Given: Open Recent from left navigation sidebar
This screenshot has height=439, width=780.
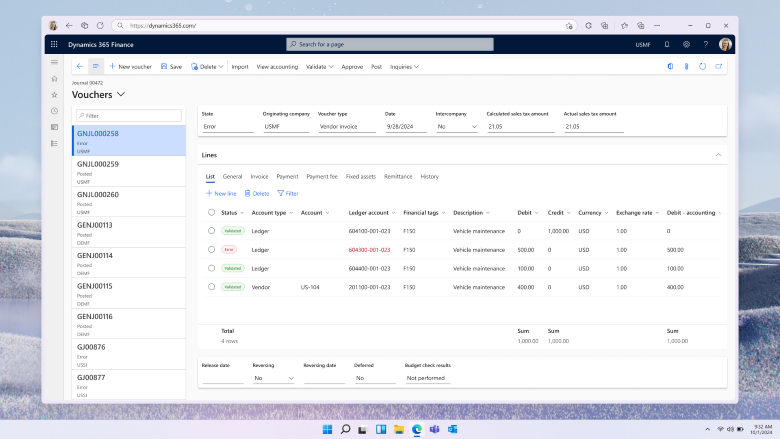Looking at the screenshot, I should [54, 110].
